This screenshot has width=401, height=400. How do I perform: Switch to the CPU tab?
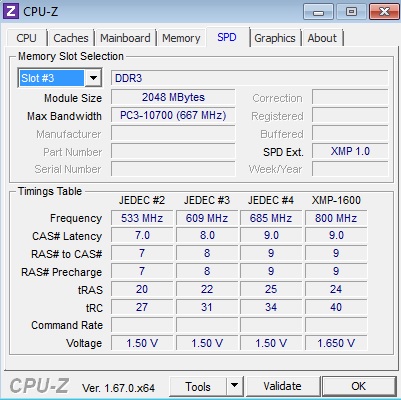tap(26, 38)
